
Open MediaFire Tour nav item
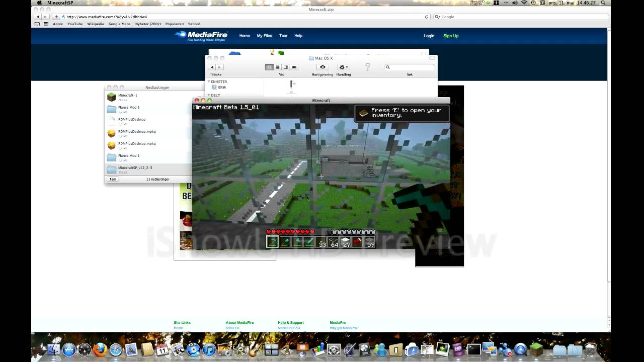[283, 36]
